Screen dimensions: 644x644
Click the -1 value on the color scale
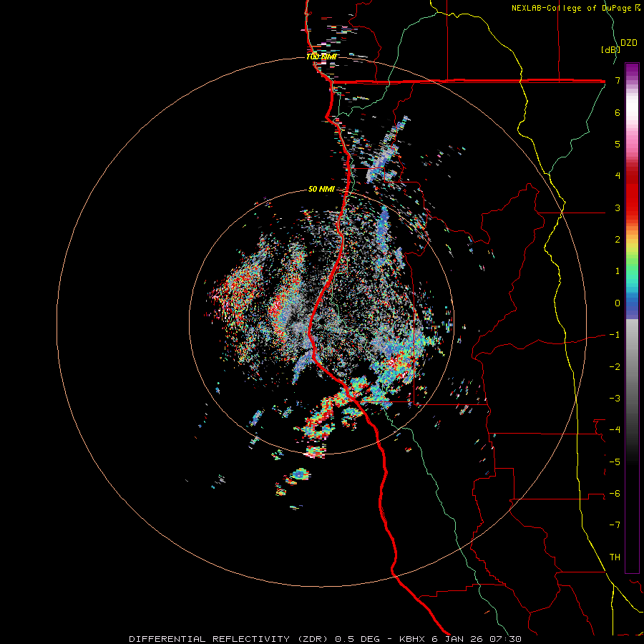(615, 335)
